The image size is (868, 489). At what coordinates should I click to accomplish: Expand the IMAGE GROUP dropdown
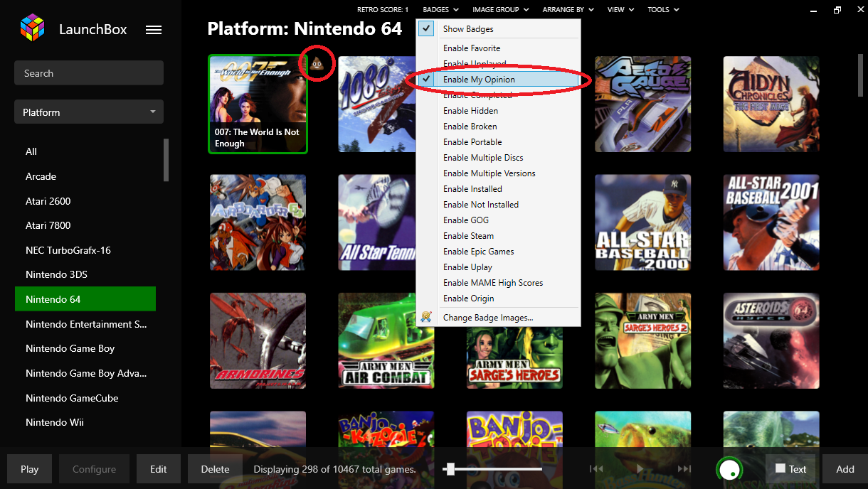click(501, 10)
